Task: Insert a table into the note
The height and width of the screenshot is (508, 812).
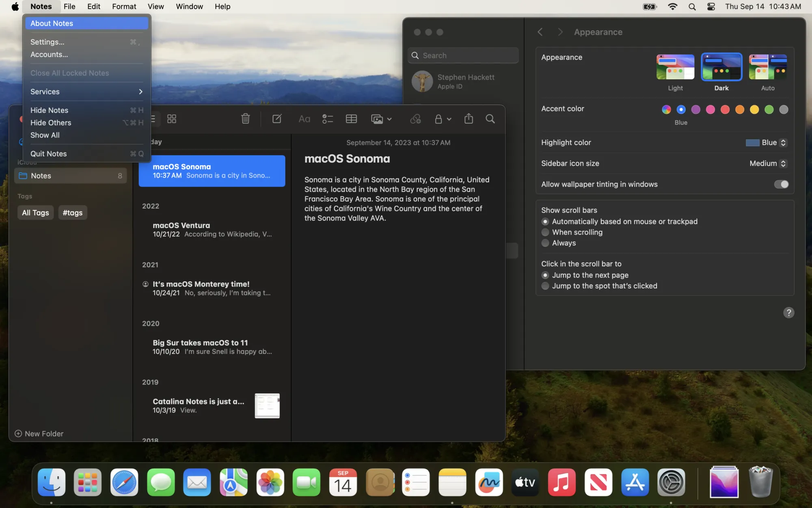Action: [351, 119]
